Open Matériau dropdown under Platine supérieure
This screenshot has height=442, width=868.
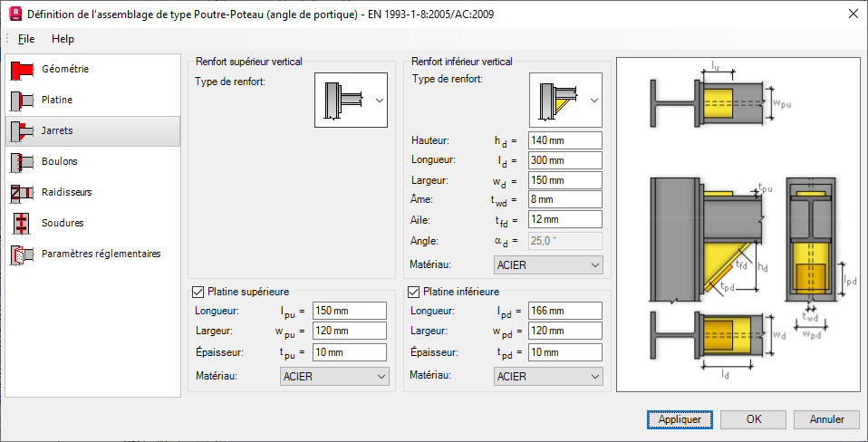click(x=333, y=377)
